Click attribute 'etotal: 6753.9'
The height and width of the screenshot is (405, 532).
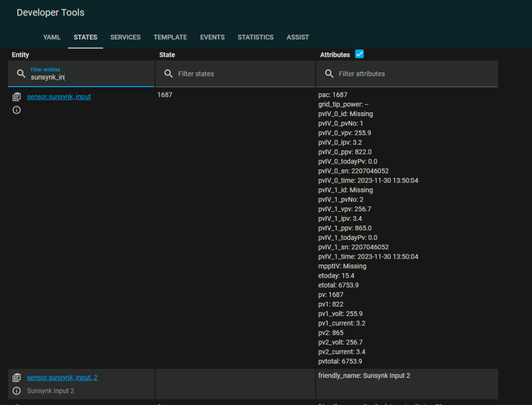pyautogui.click(x=338, y=285)
